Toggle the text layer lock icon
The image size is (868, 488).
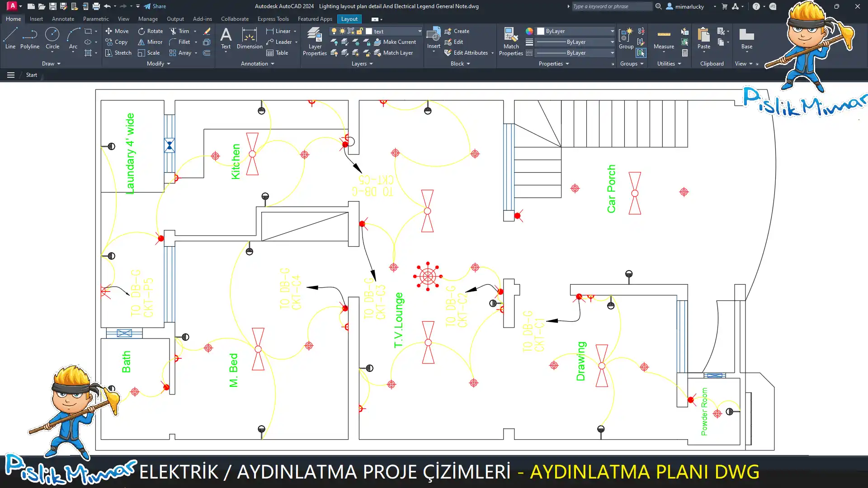[x=359, y=31]
